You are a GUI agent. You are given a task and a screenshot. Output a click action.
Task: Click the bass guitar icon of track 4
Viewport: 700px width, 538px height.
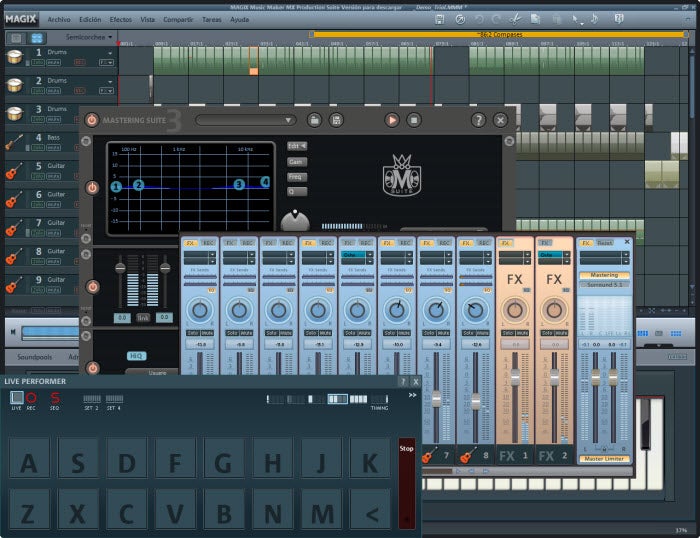coord(14,142)
